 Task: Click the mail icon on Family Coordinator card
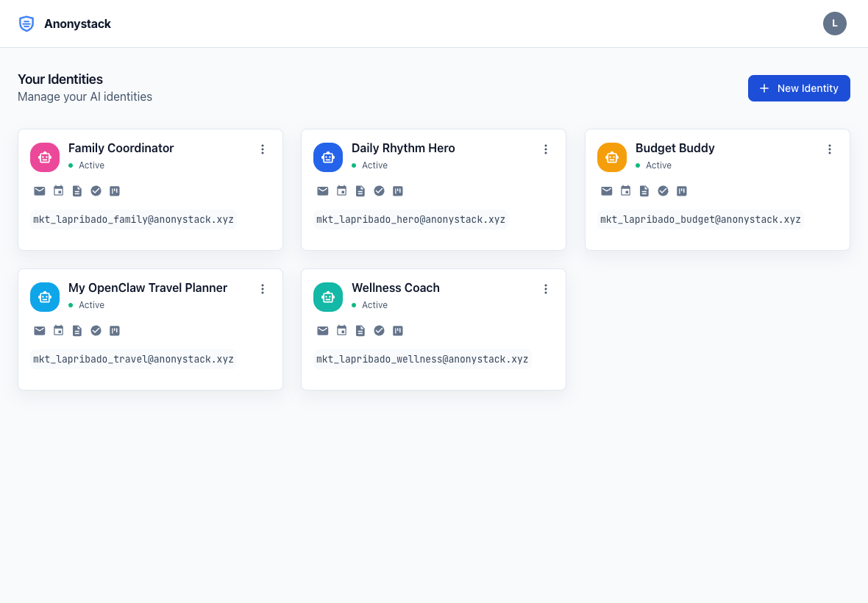[40, 191]
